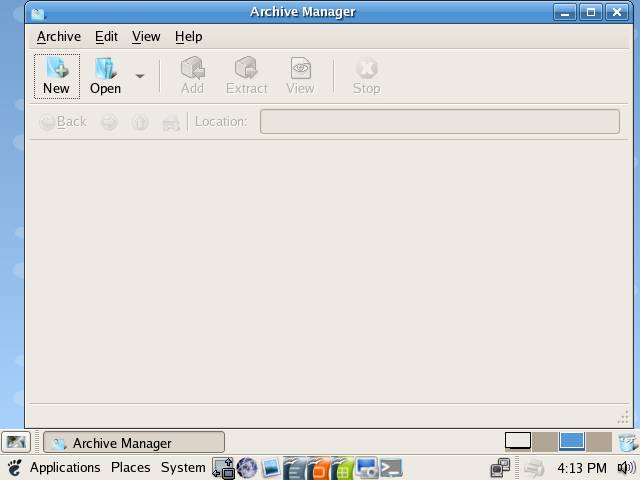Image resolution: width=640 pixels, height=480 pixels.
Task: Open the volume control speaker icon
Action: (x=626, y=468)
